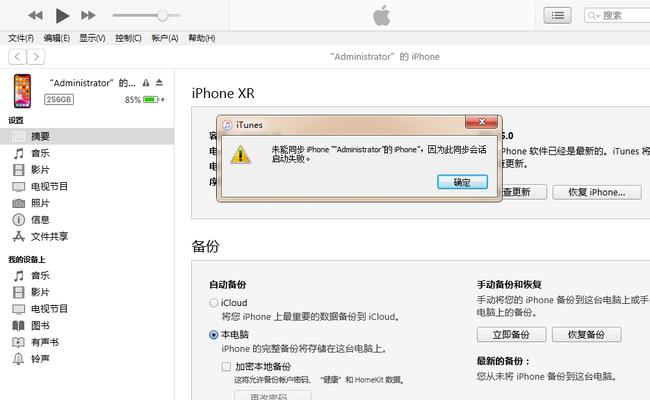Click the 立即备份 button
650x400 pixels.
[511, 335]
